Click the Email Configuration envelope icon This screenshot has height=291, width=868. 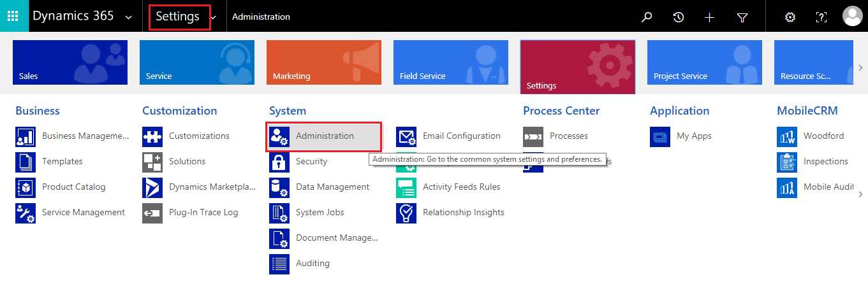(x=406, y=136)
